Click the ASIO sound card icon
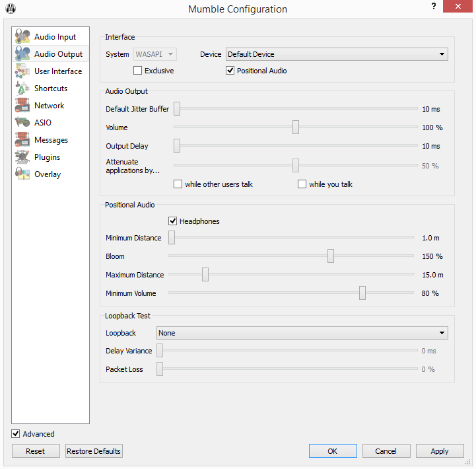The height and width of the screenshot is (469, 476). (x=22, y=122)
